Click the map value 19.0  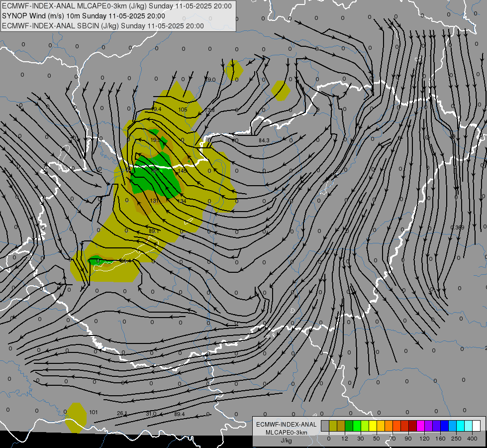point(210,80)
